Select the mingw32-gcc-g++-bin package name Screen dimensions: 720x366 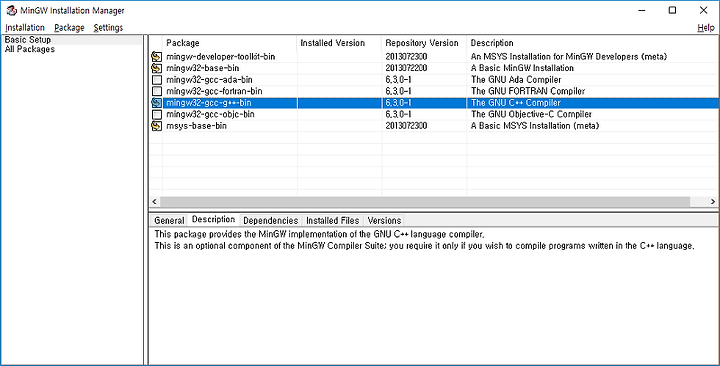point(208,103)
